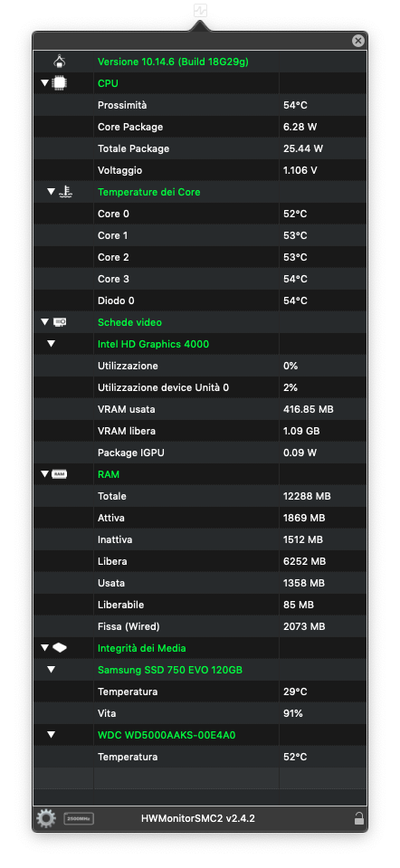Select the Vita row
400x868 pixels.
tap(200, 713)
